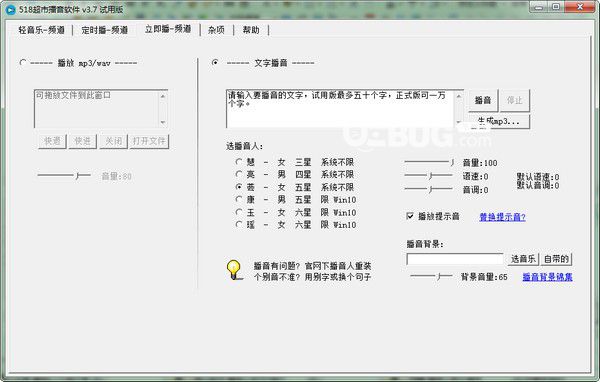Image resolution: width=600 pixels, height=382 pixels.
Task: Click the 快进 button
Action: coord(83,141)
